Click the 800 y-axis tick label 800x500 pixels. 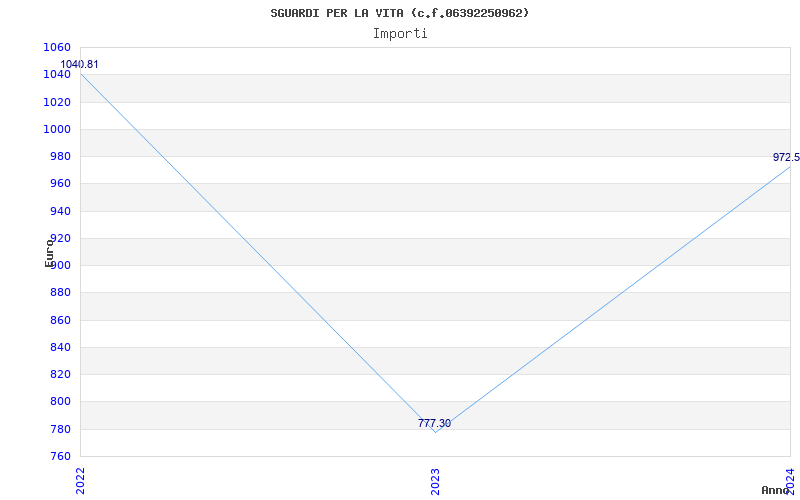coord(60,402)
